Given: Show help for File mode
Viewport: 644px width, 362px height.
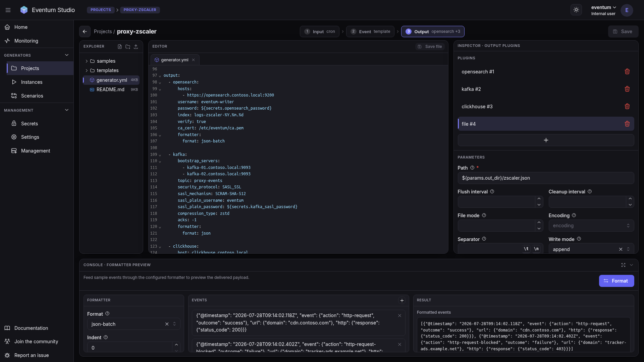Looking at the screenshot, I should pyautogui.click(x=484, y=216).
